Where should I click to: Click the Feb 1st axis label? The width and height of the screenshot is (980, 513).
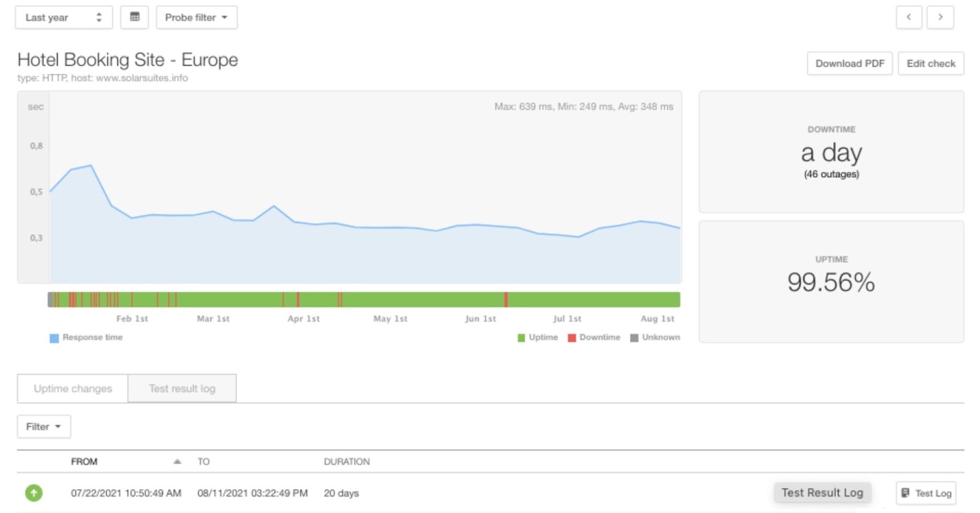pos(132,319)
